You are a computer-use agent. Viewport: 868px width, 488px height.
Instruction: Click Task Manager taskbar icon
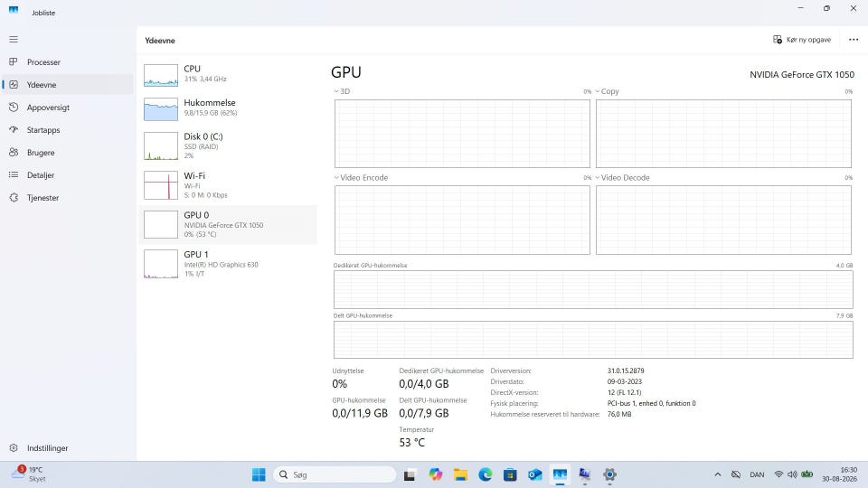click(x=560, y=474)
